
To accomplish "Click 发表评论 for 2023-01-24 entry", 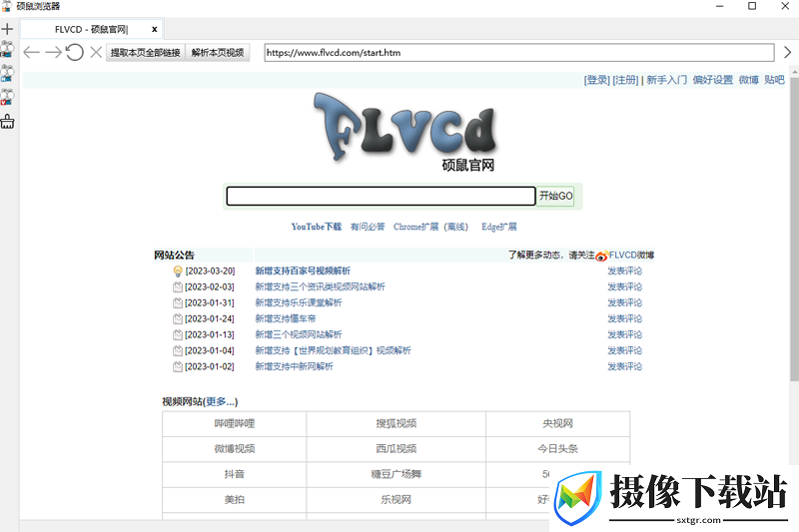I will [x=625, y=318].
